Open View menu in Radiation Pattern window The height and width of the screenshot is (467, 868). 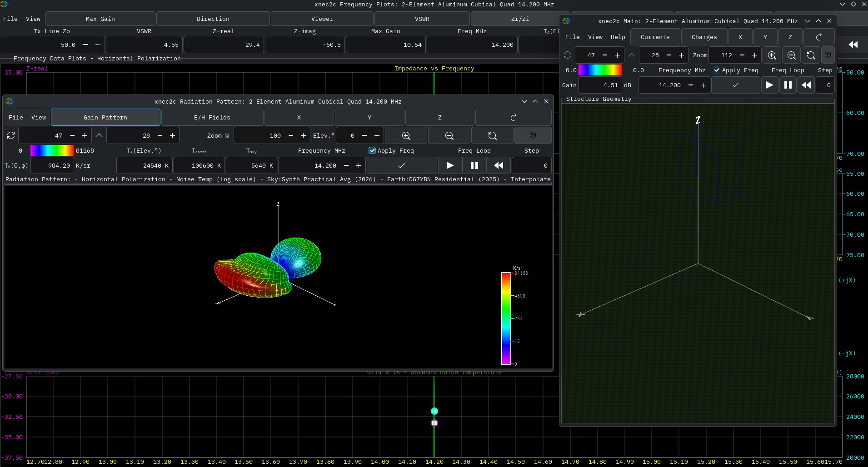39,117
